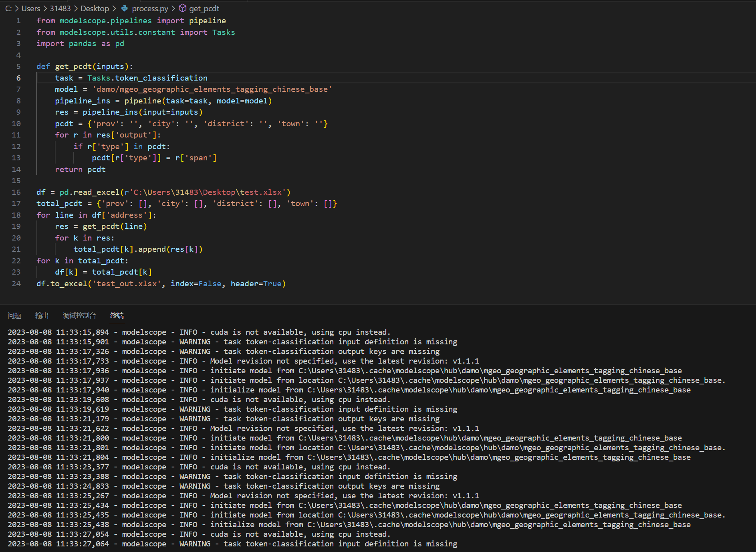This screenshot has height=552, width=756.
Task: Click line number 16 in gutter
Action: point(16,192)
